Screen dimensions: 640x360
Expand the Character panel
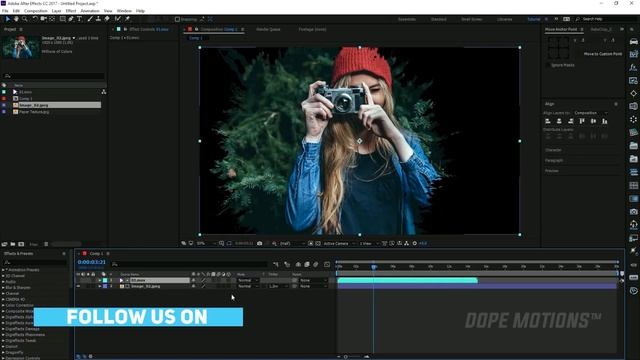click(x=553, y=150)
